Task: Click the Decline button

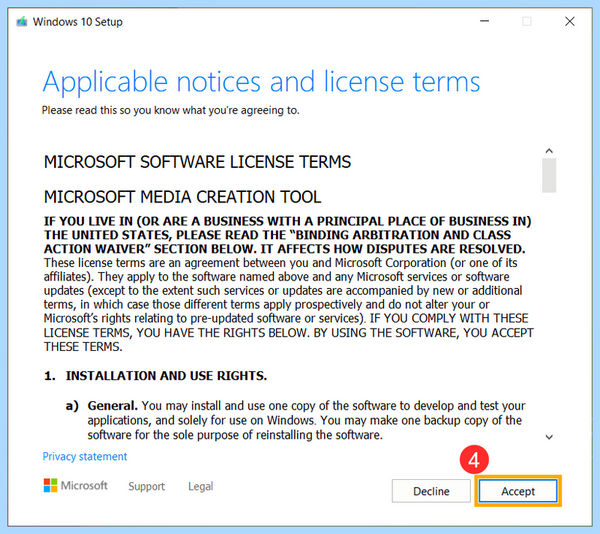Action: (x=431, y=491)
